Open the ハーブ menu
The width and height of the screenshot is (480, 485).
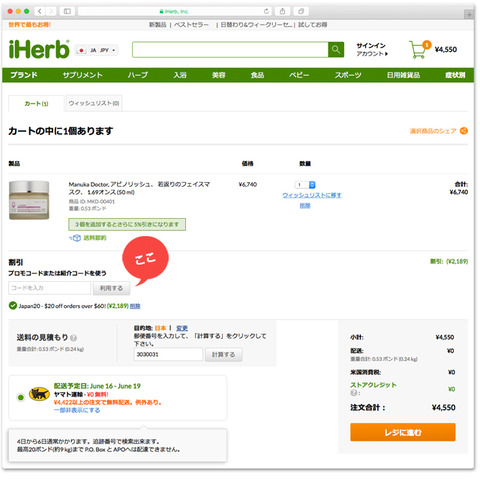tap(138, 75)
